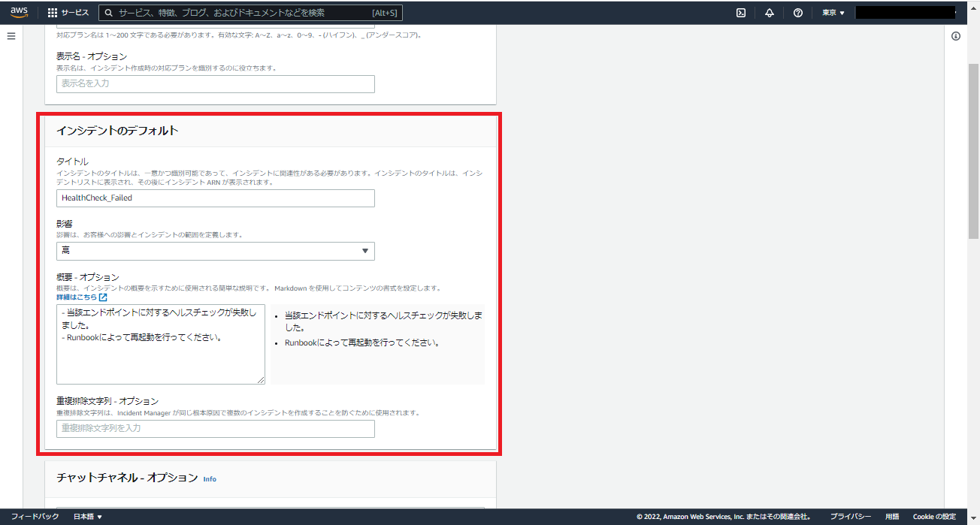This screenshot has width=980, height=525.
Task: Edit the HealthCheck_Failed title field
Action: pos(216,198)
